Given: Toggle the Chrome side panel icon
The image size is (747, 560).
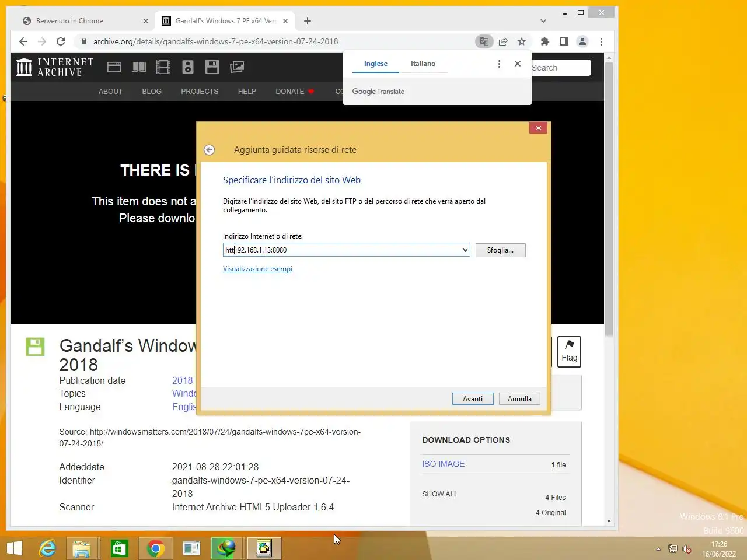Looking at the screenshot, I should coord(564,41).
